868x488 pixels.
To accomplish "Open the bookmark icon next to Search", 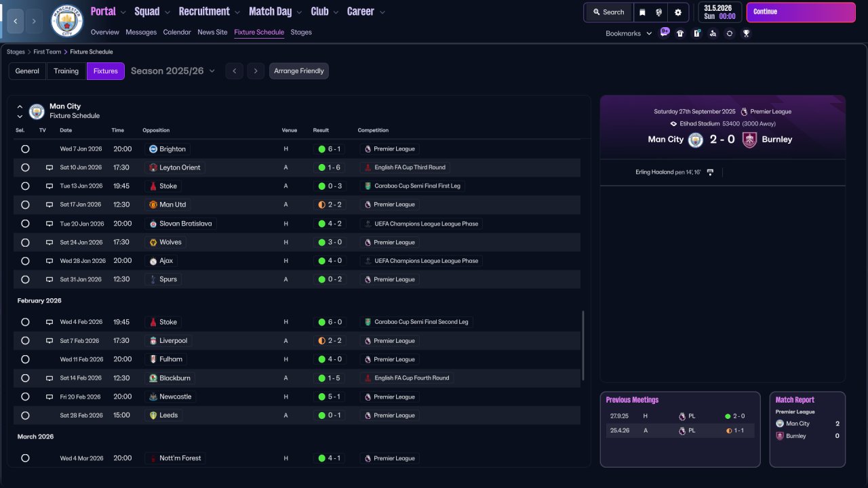I will pos(642,12).
